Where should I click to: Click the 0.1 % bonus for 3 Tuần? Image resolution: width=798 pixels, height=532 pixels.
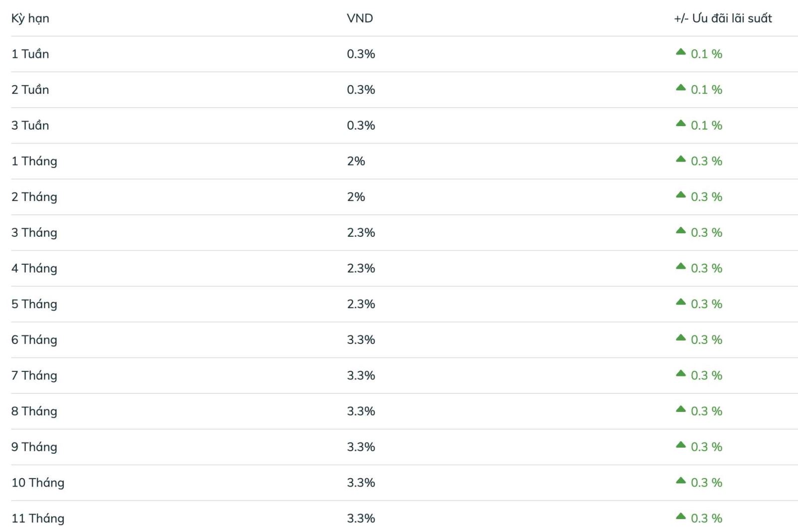pyautogui.click(x=706, y=125)
